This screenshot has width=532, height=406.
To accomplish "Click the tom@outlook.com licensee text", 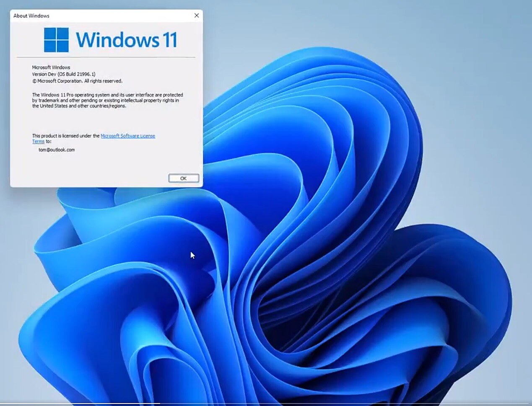I will pos(57,150).
